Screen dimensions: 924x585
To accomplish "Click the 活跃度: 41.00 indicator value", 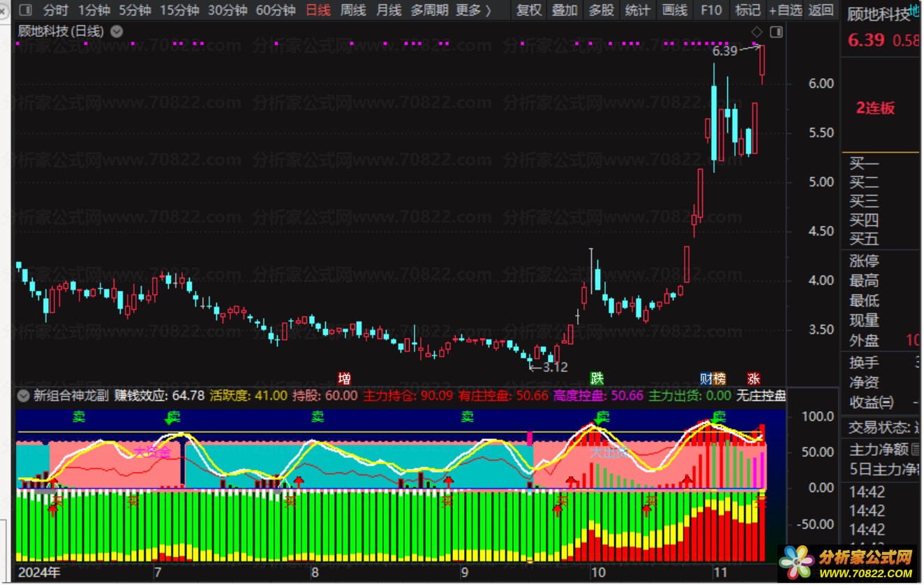I will [x=248, y=396].
